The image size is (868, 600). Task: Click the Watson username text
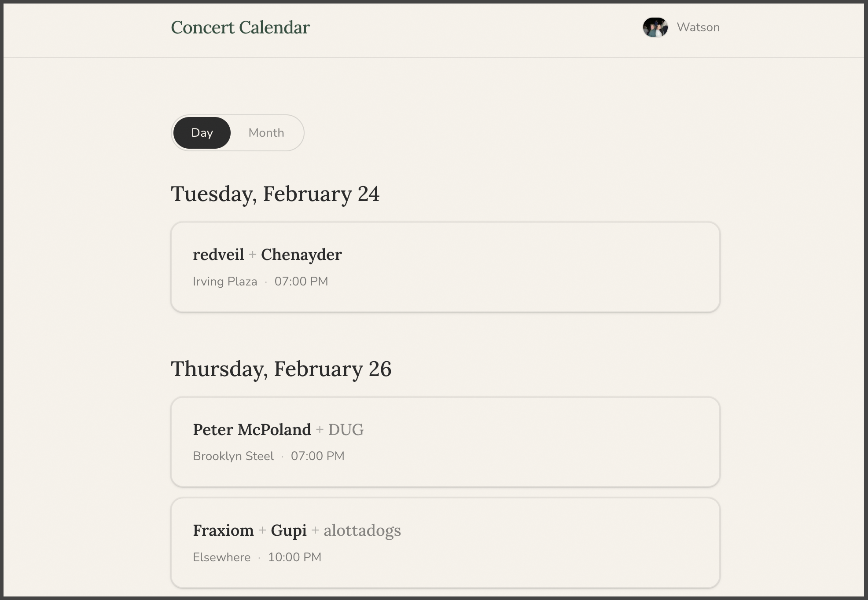698,27
